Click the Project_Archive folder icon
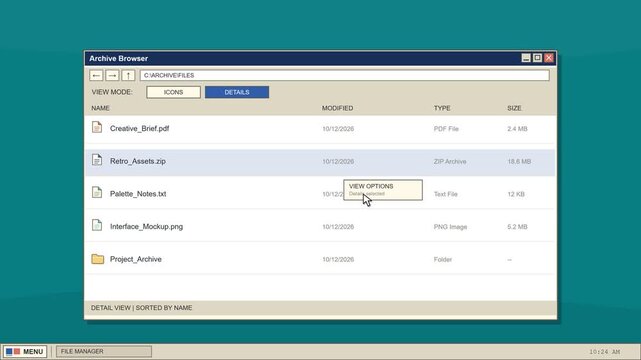The width and height of the screenshot is (641, 360). coord(98,259)
